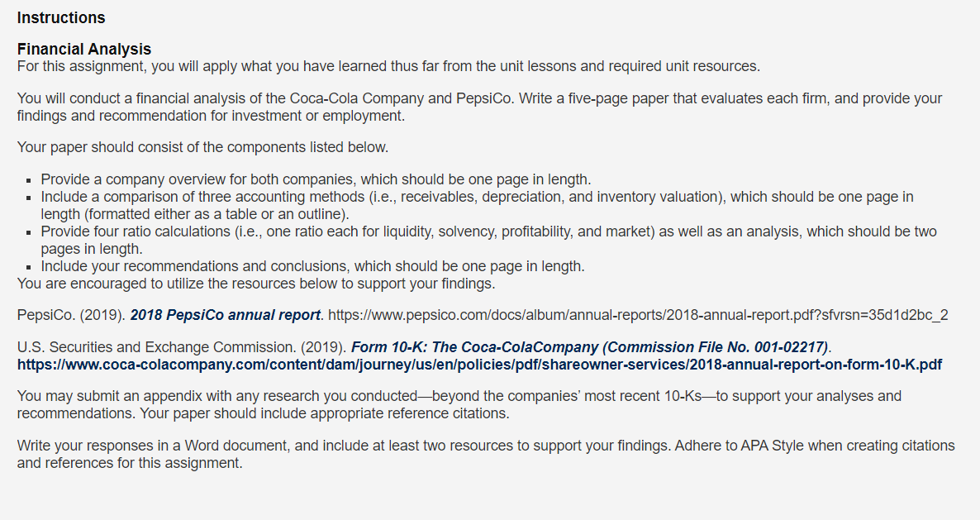
Task: Open the Form 10-K Coca-Cola Company link
Action: pos(589,347)
